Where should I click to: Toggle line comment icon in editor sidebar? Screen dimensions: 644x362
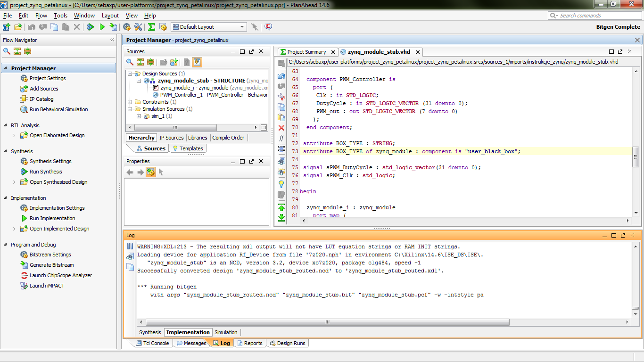click(281, 138)
